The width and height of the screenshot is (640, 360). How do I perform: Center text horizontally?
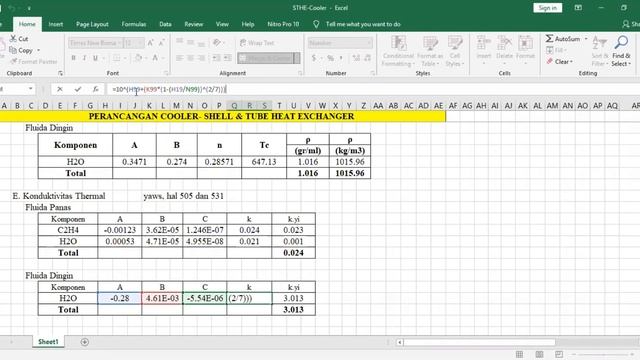tap(190, 58)
